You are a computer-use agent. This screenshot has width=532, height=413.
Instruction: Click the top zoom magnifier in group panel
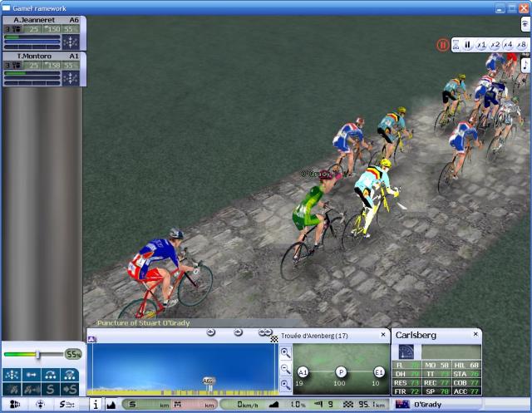tap(285, 352)
